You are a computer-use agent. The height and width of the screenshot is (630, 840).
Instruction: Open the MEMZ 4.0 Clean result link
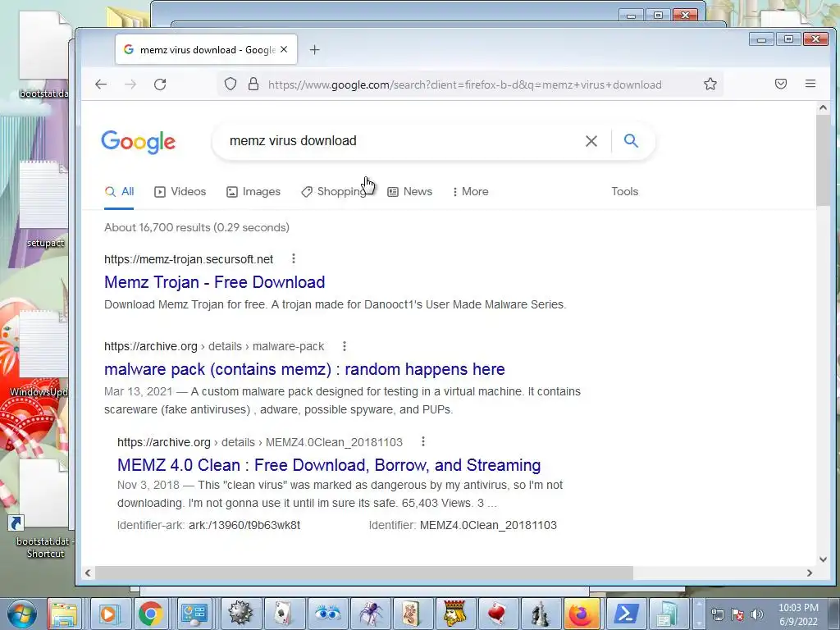coord(329,465)
